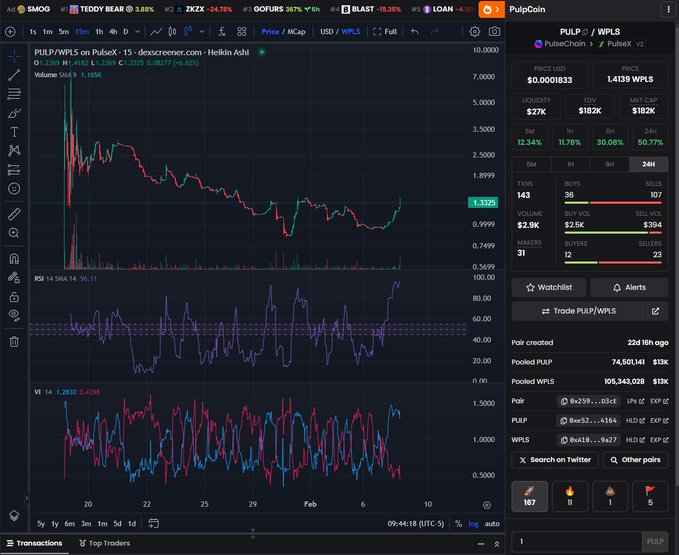Image resolution: width=679 pixels, height=555 pixels.
Task: Toggle lock all drawing tools
Action: click(14, 297)
